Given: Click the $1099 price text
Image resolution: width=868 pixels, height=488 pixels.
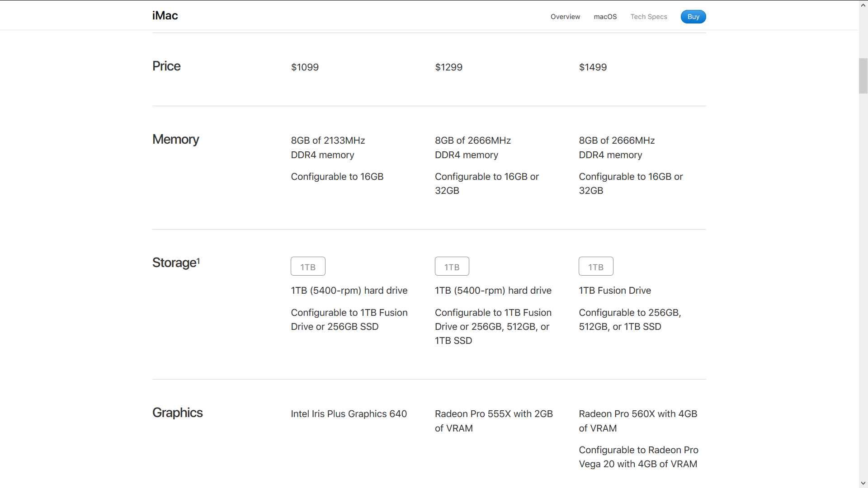Looking at the screenshot, I should pyautogui.click(x=305, y=67).
